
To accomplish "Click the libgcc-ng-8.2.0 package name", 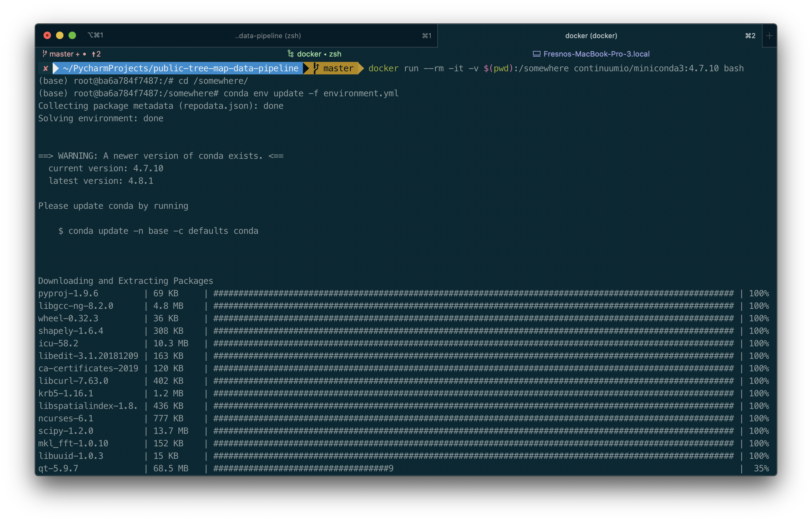I will coord(76,306).
